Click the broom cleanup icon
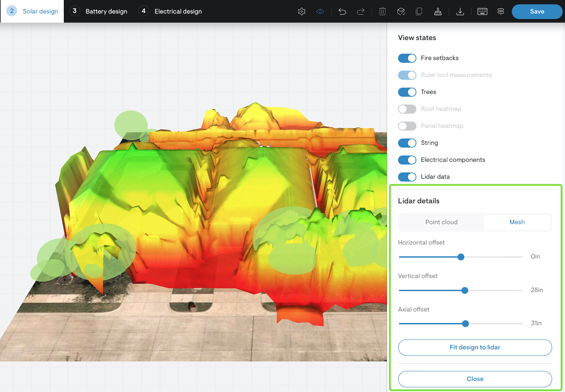The height and width of the screenshot is (392, 565). (438, 11)
